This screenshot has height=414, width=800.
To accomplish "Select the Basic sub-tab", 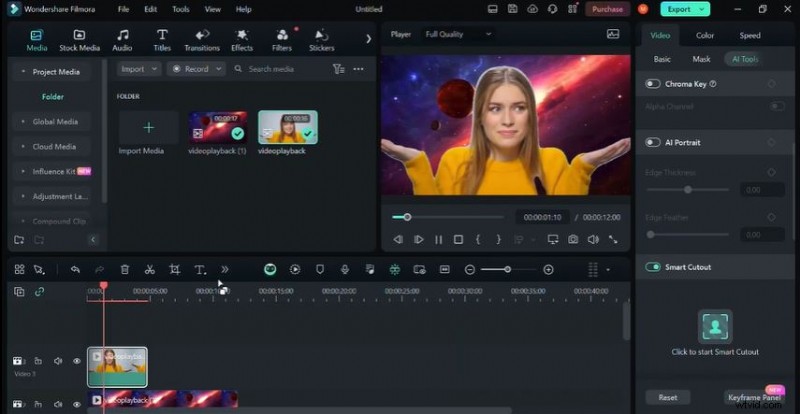I will click(662, 59).
